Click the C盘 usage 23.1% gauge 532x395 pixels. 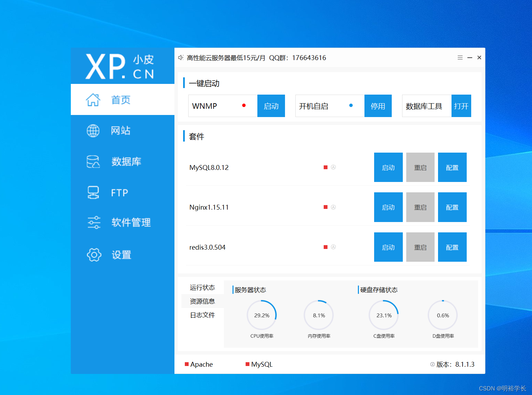(x=384, y=315)
